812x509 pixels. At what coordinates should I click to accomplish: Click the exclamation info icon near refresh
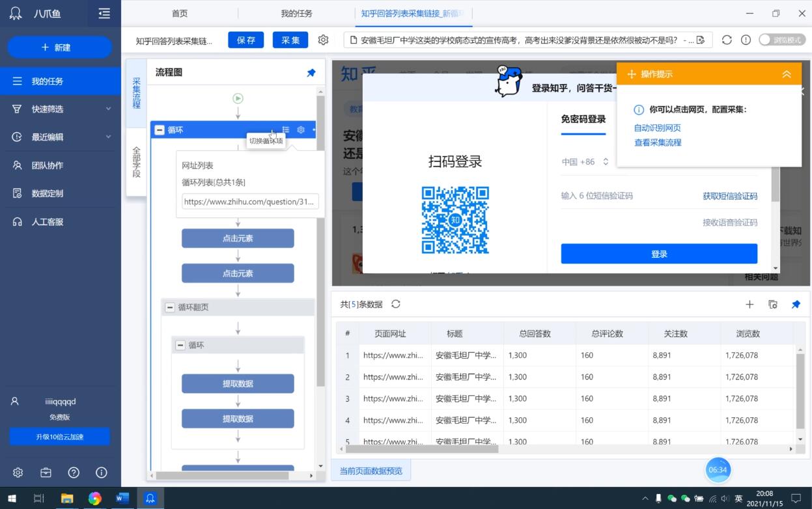pyautogui.click(x=746, y=40)
